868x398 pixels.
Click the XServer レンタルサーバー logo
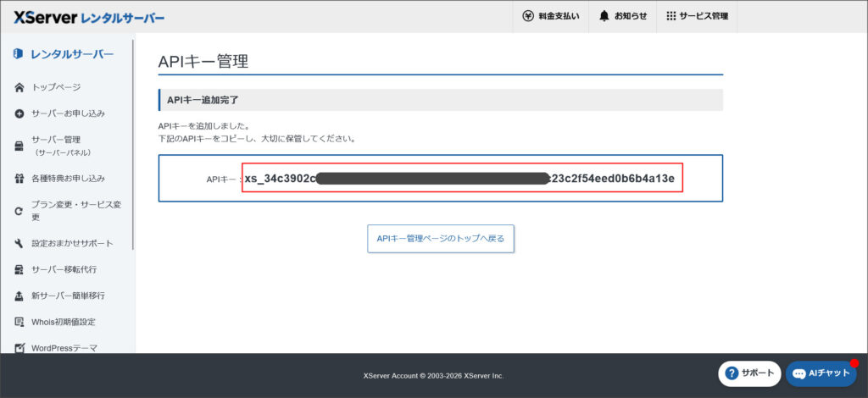point(89,17)
